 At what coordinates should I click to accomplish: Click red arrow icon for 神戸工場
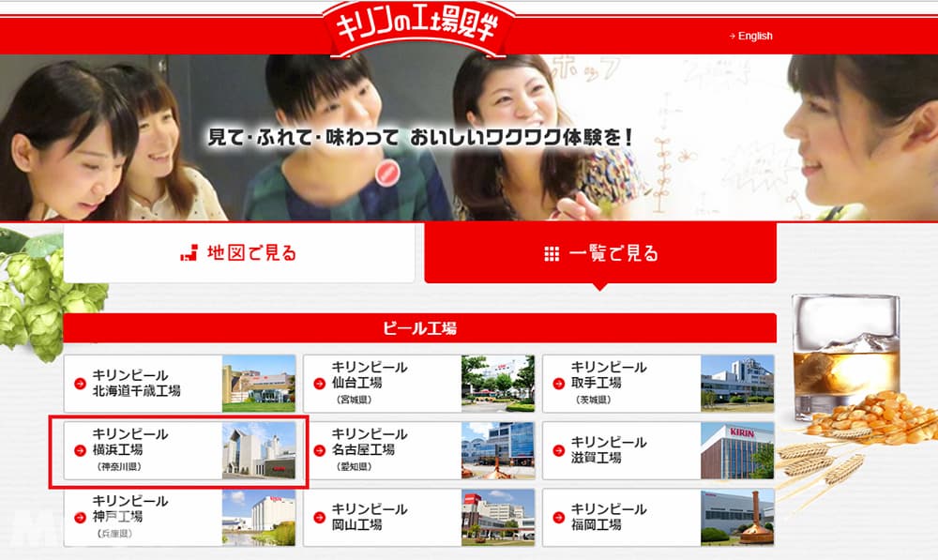(x=80, y=518)
